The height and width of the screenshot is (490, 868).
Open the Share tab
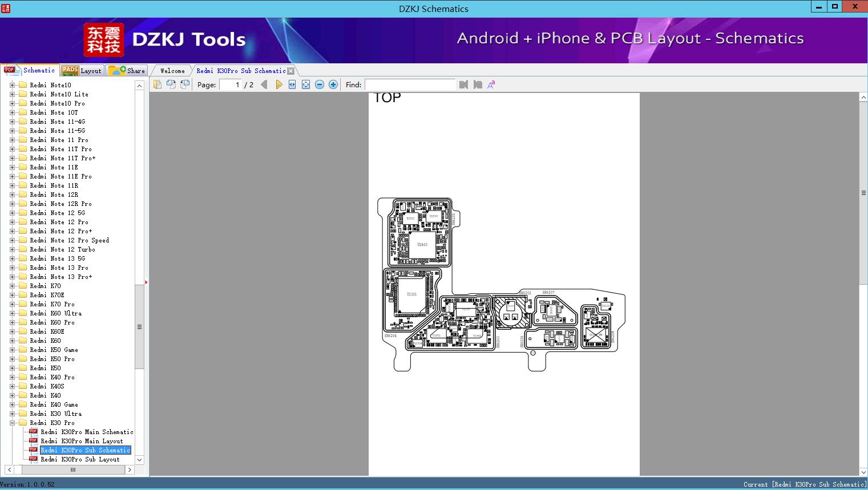coord(127,71)
